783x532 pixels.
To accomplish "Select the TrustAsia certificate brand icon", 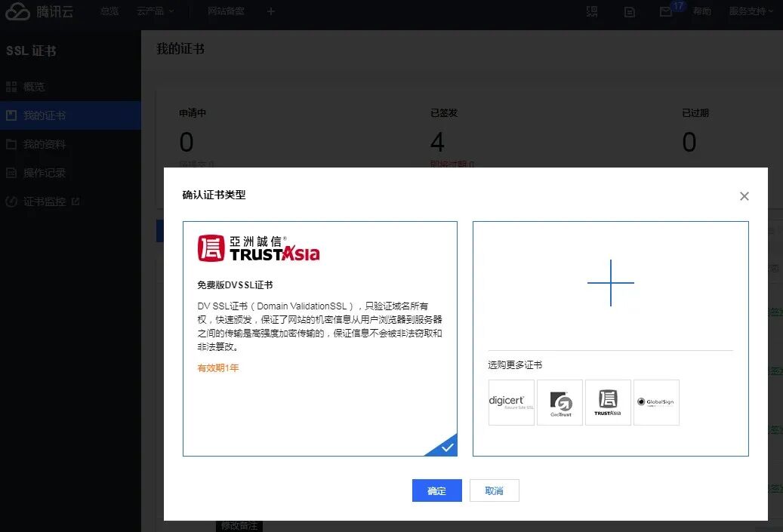I will click(x=608, y=402).
